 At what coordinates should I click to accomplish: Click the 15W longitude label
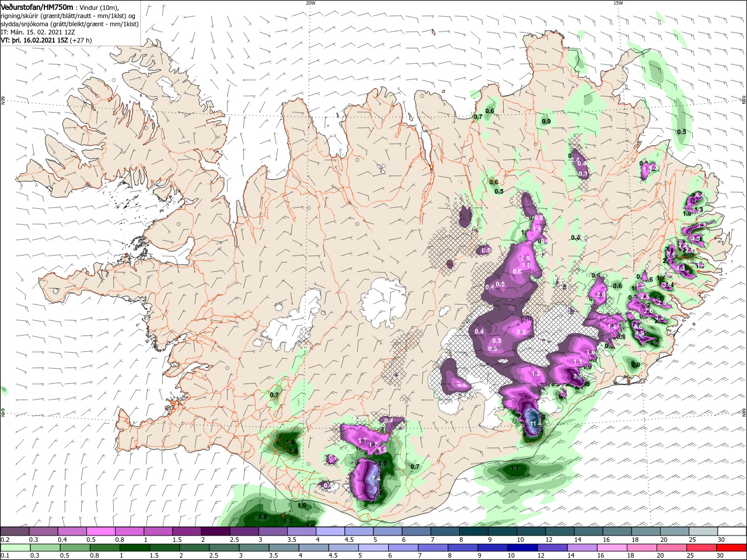coord(618,2)
